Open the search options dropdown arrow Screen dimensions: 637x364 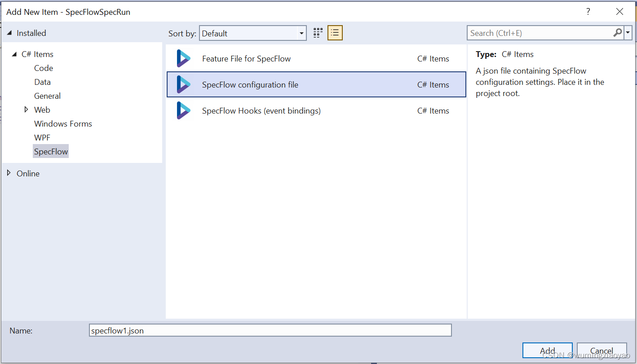pyautogui.click(x=628, y=33)
